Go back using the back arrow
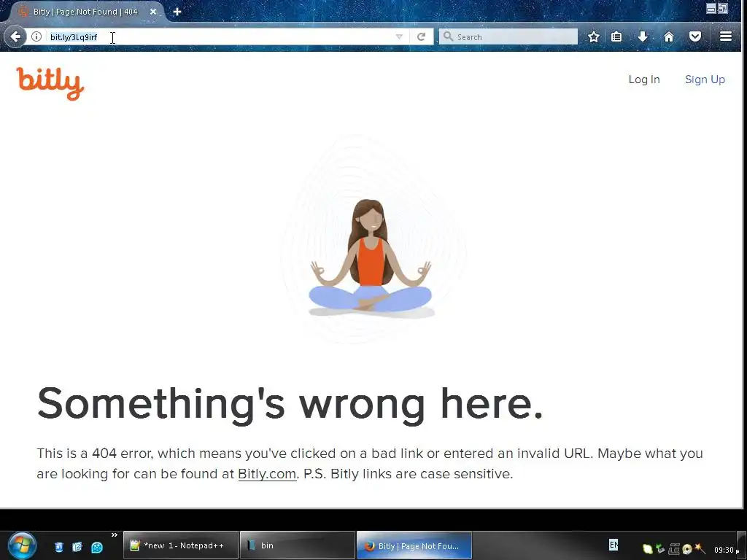Screen dimensions: 747x560 click(15, 36)
